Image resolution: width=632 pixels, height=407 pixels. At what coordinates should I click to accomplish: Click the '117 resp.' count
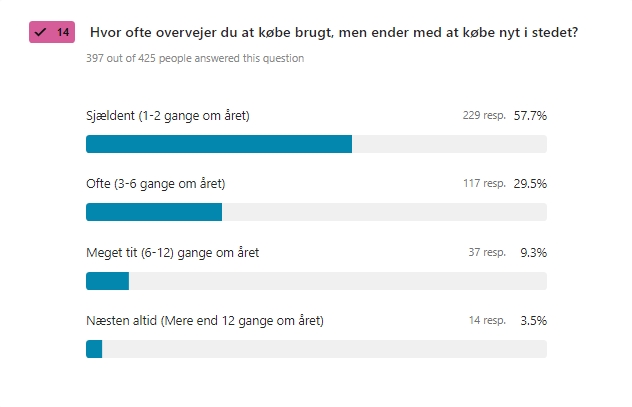click(484, 184)
